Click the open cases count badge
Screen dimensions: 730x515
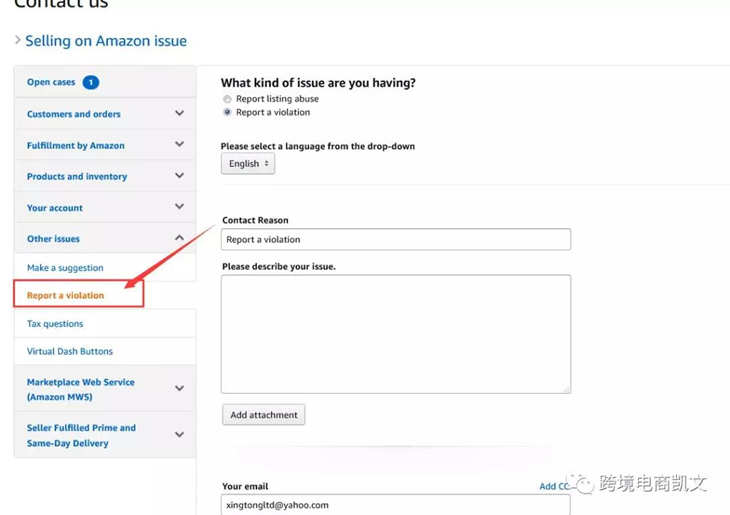[90, 82]
